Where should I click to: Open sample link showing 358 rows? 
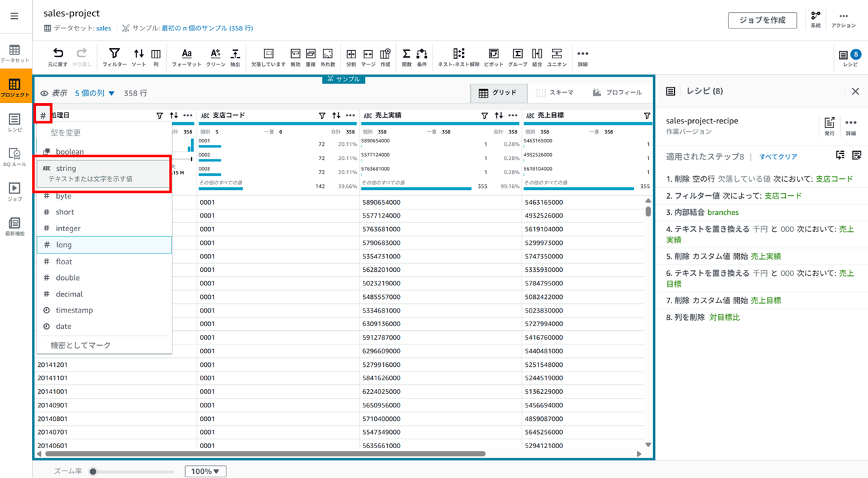coord(207,28)
